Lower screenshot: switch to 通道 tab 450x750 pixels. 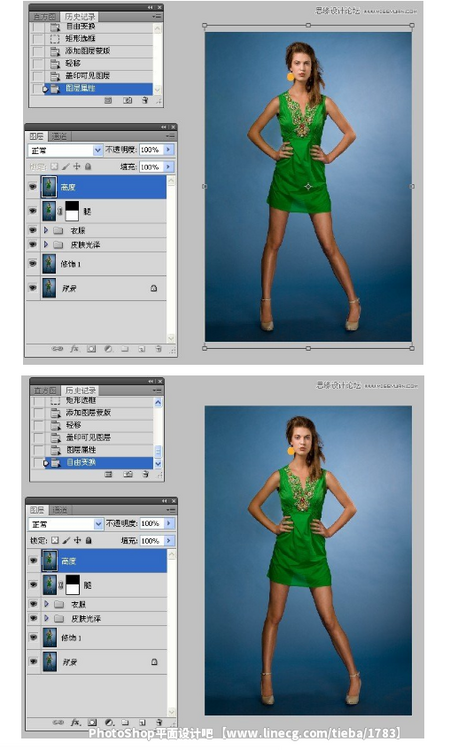click(x=60, y=510)
